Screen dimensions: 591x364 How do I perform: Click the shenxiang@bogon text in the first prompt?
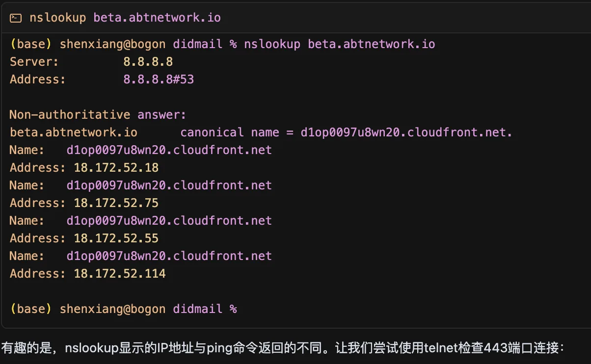point(112,44)
